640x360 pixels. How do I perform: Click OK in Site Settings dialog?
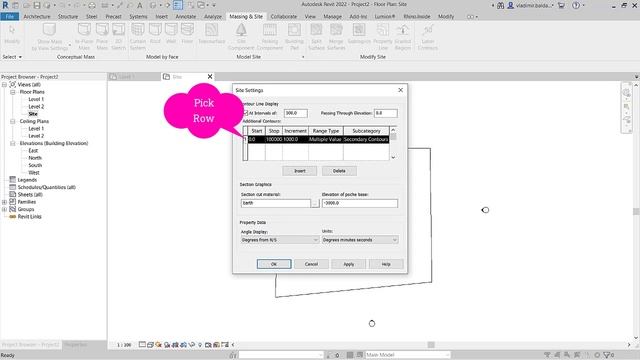[274, 264]
